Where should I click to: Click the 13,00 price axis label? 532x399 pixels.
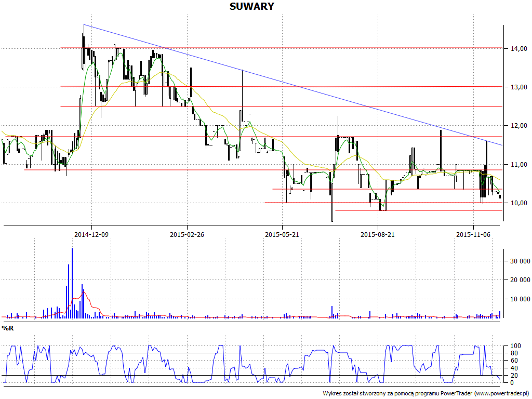(519, 87)
